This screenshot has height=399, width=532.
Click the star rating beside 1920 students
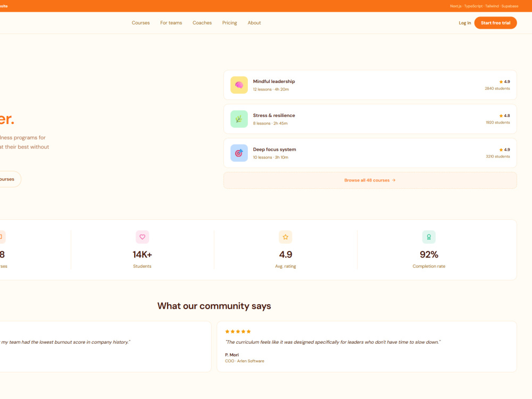(x=504, y=115)
